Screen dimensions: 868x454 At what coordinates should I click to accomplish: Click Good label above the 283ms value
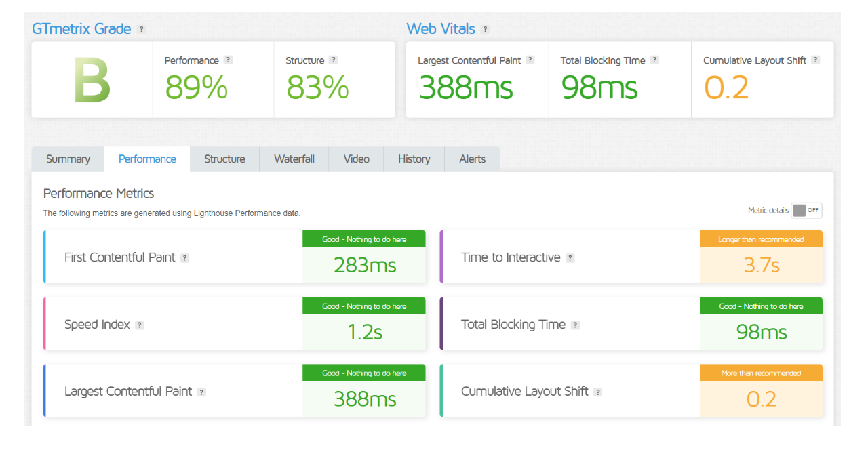point(364,239)
